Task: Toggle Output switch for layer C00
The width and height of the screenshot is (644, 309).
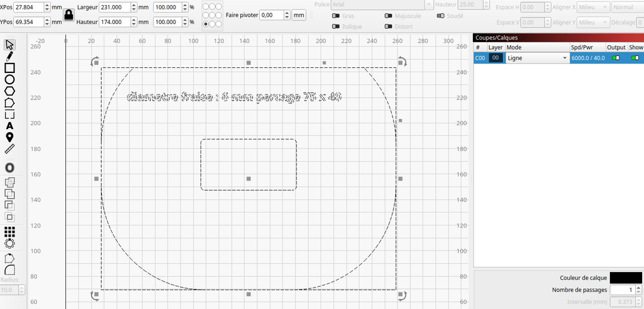Action: [616, 58]
